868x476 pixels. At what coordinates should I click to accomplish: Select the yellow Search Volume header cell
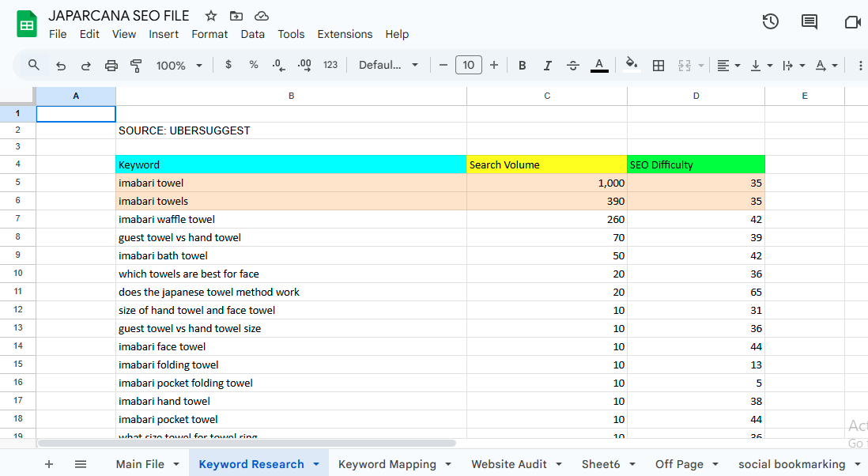(x=547, y=164)
